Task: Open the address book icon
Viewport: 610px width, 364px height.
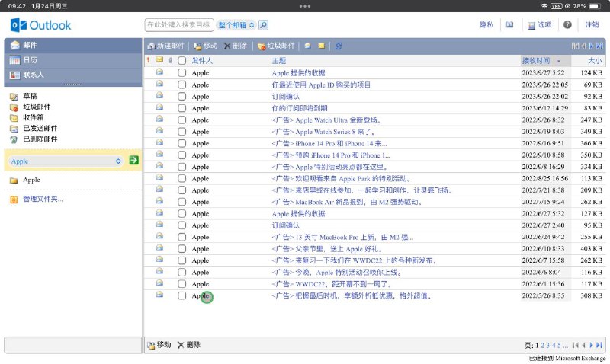Action: (x=509, y=25)
